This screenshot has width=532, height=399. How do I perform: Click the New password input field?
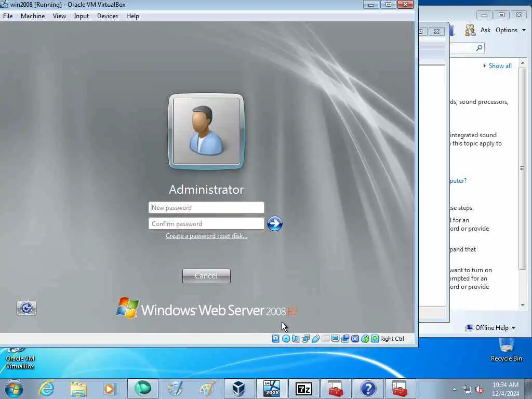[207, 208]
